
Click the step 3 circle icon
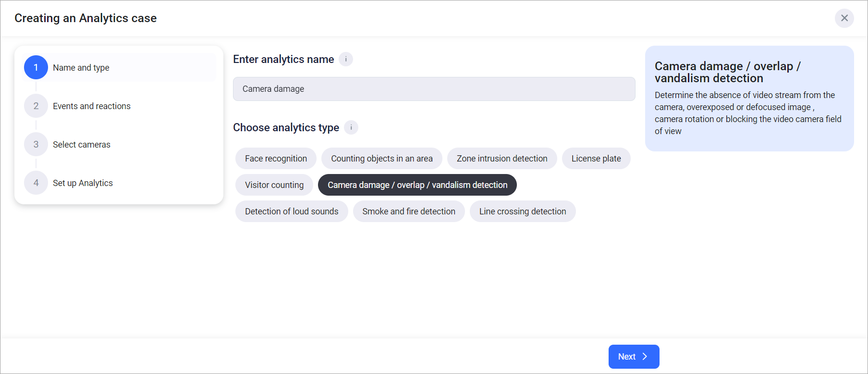pyautogui.click(x=36, y=144)
